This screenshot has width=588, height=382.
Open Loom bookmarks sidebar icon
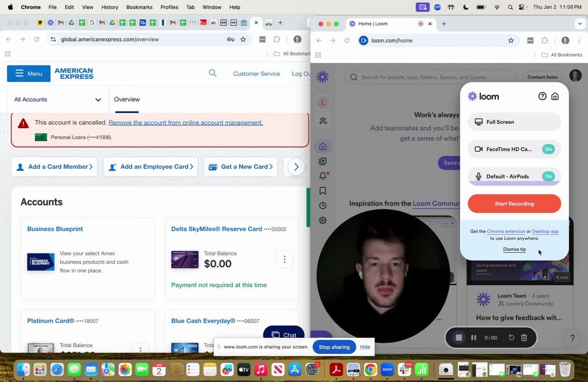tap(322, 191)
